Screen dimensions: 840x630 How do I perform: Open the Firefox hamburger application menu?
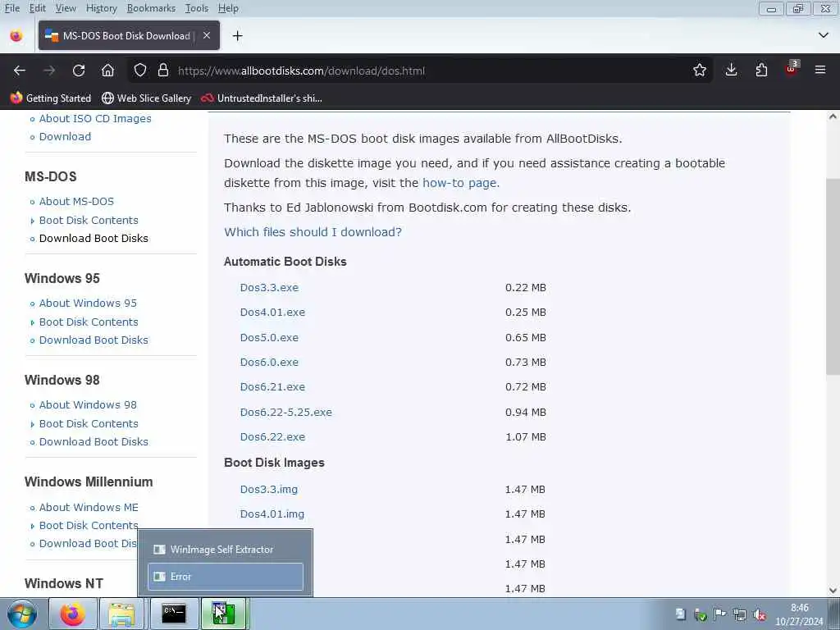[x=820, y=71]
